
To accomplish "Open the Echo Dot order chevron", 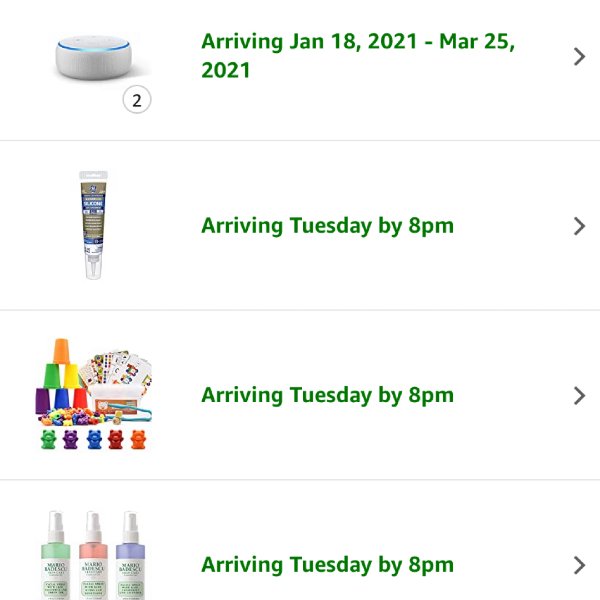I will pyautogui.click(x=579, y=57).
